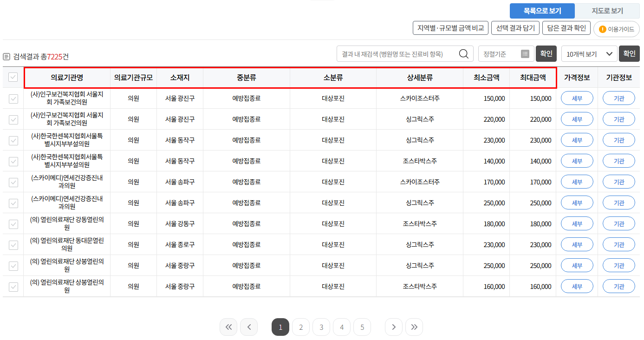Click the next page chevron
Screen dimensions: 644x340
[x=393, y=327]
